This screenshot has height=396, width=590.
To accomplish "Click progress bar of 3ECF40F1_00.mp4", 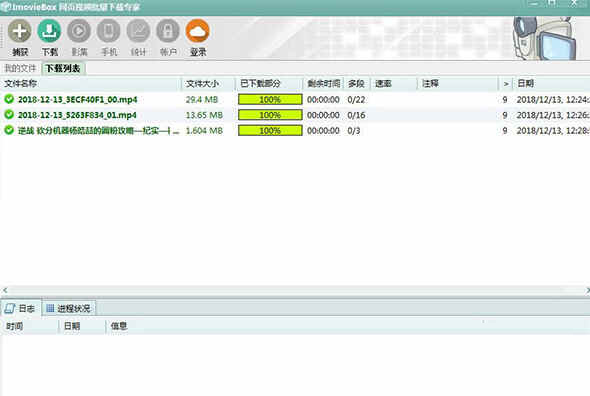I will (270, 99).
